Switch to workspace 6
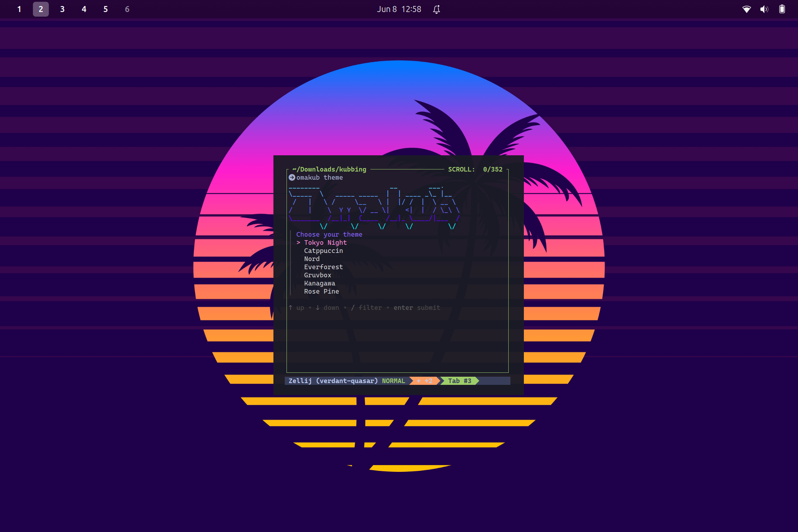 (x=127, y=9)
